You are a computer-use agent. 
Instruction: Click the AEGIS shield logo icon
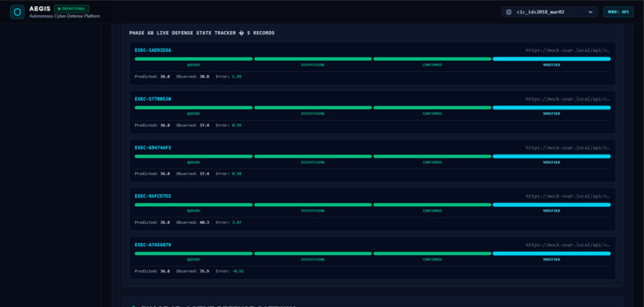pyautogui.click(x=18, y=12)
